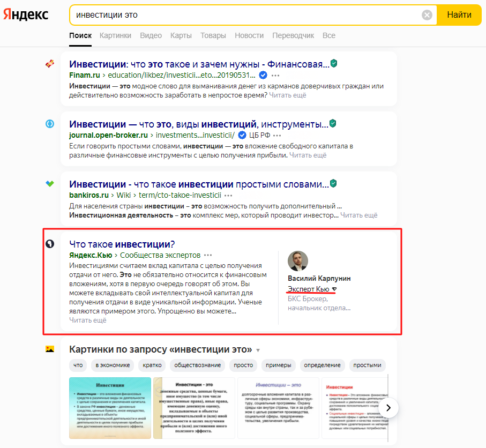This screenshot has height=448, width=486.
Task: Click the journal.open-broker.ru domain link
Action: pyautogui.click(x=108, y=135)
